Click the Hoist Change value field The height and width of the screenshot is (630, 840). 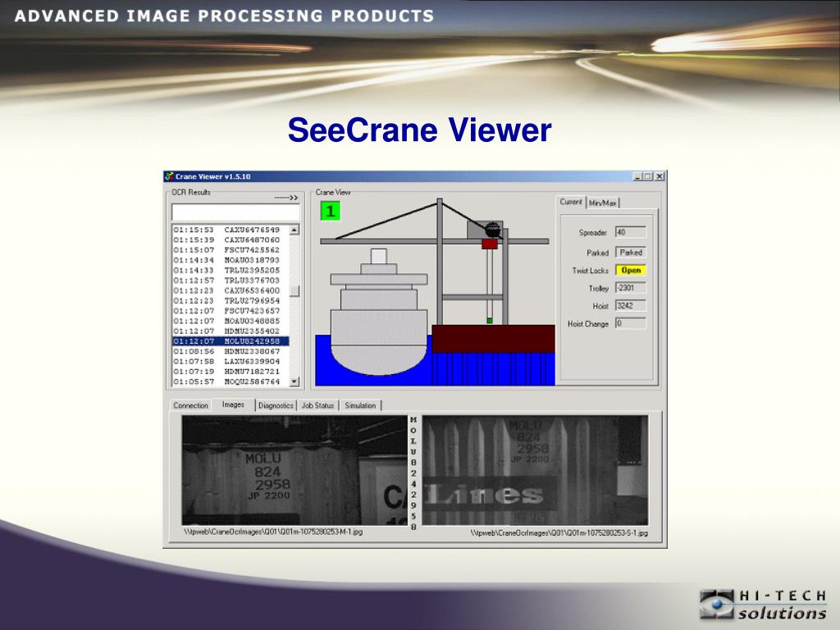tap(631, 323)
